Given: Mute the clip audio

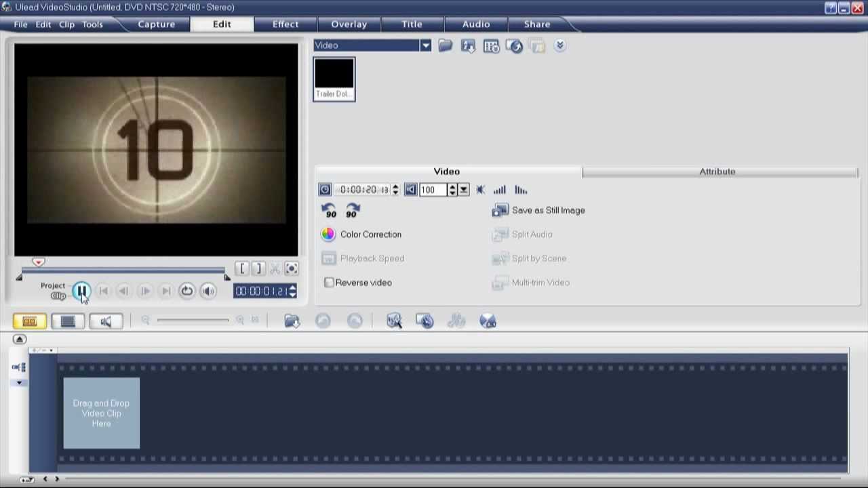Looking at the screenshot, I should pos(480,190).
